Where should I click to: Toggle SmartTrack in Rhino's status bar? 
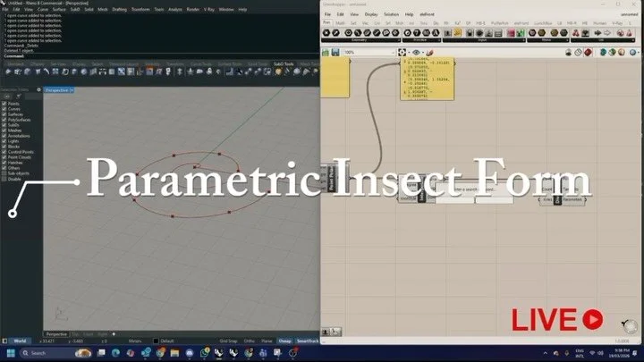tap(308, 341)
